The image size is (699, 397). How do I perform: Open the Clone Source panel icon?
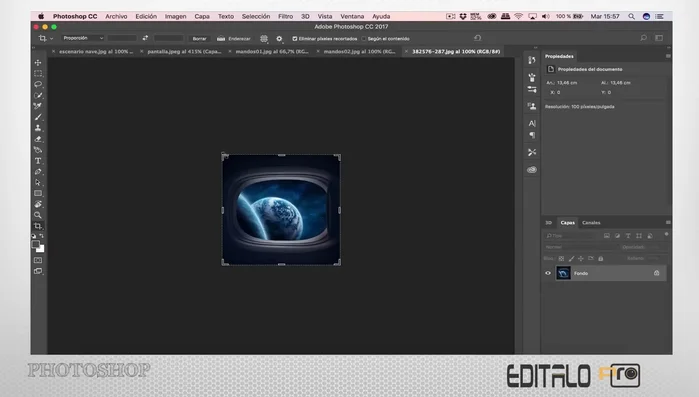click(531, 106)
